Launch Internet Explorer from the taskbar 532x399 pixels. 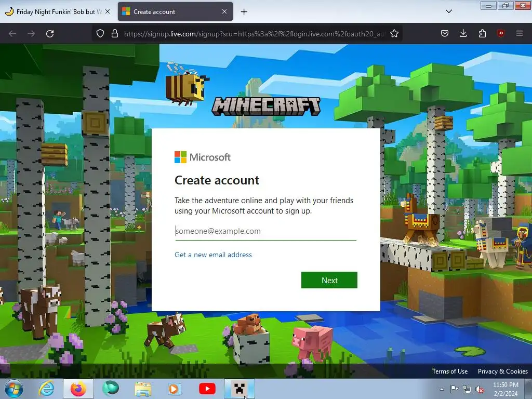[x=46, y=389]
